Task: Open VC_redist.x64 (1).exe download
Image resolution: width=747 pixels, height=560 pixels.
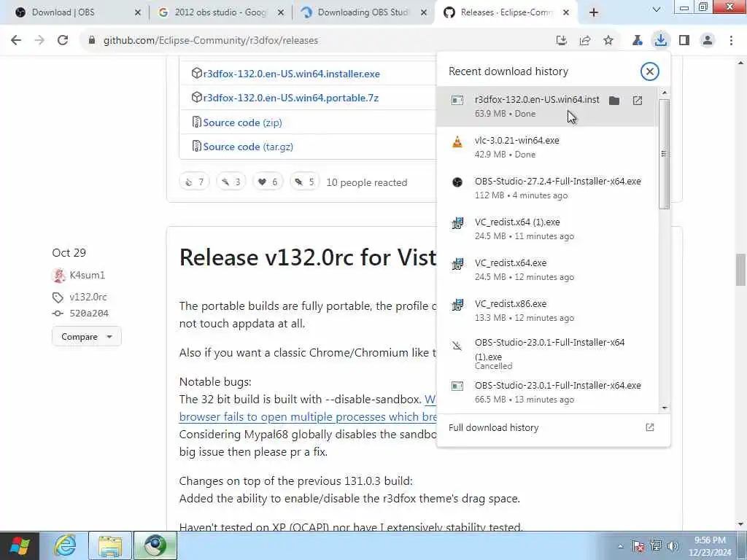Action: pos(547,229)
